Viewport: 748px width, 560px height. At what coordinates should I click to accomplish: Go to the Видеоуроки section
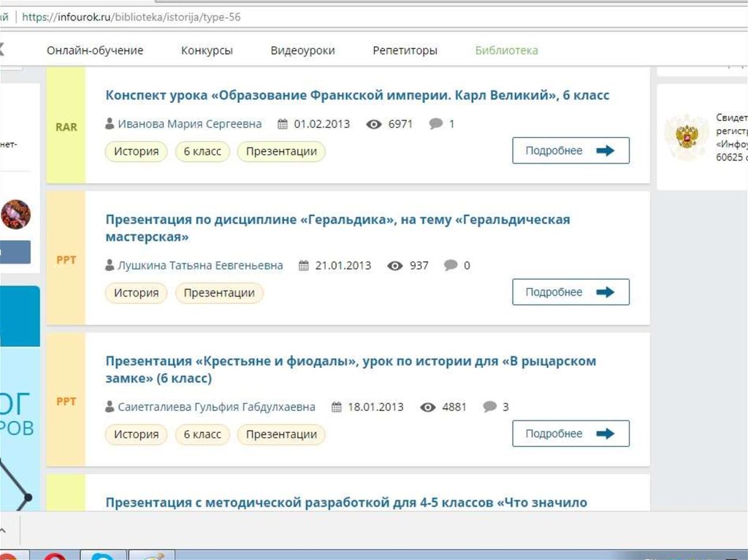tap(302, 50)
